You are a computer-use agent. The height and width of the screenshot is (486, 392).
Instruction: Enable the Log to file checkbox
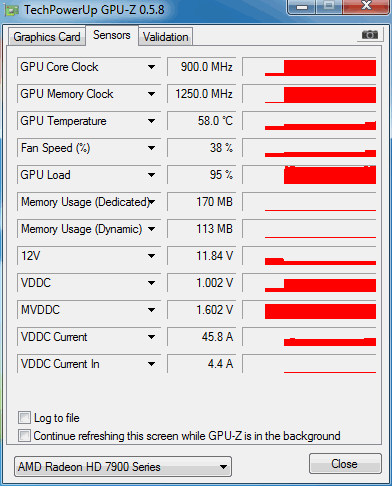click(x=24, y=418)
